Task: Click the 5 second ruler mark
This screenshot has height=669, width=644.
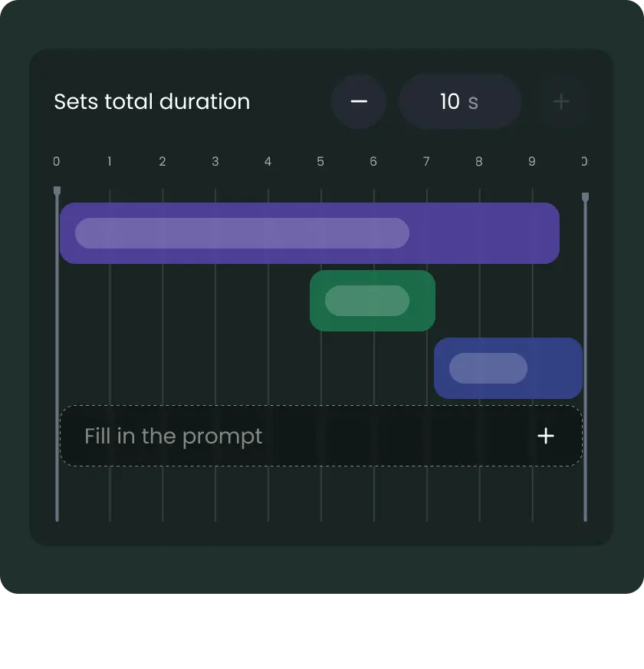Action: tap(320, 161)
